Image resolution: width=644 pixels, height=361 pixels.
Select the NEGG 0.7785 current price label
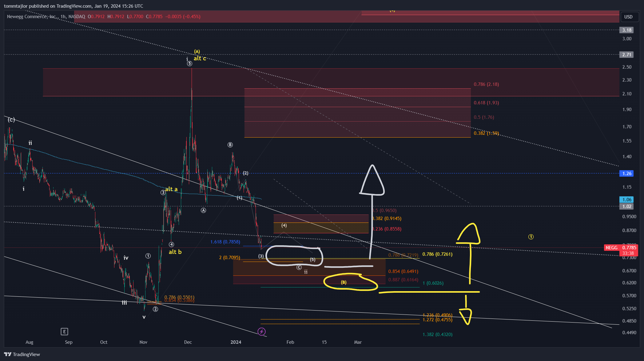click(621, 248)
